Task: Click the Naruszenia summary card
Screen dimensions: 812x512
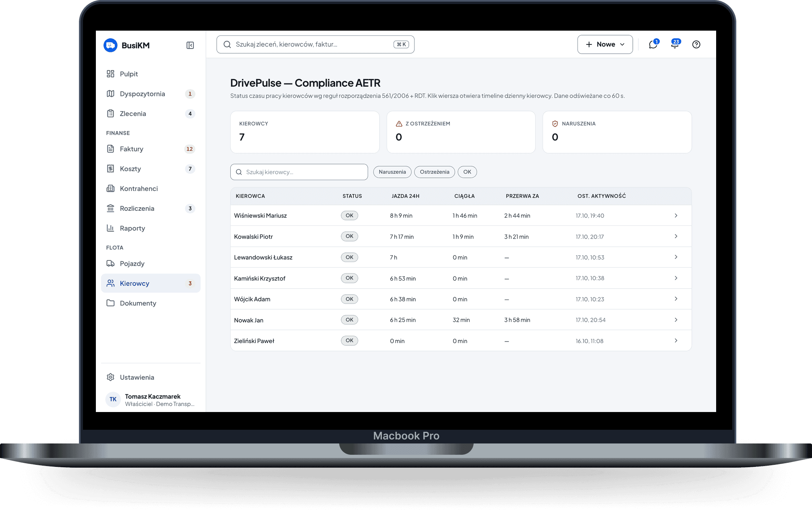Action: pyautogui.click(x=617, y=132)
